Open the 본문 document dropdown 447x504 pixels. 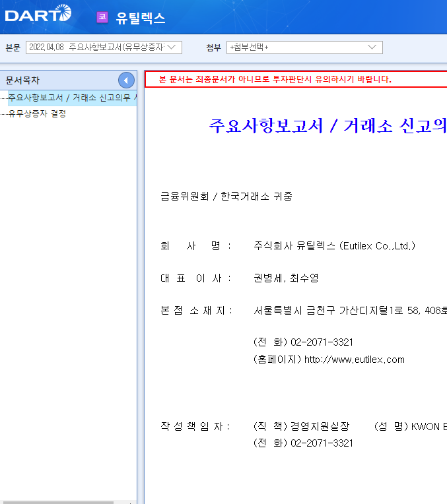104,47
